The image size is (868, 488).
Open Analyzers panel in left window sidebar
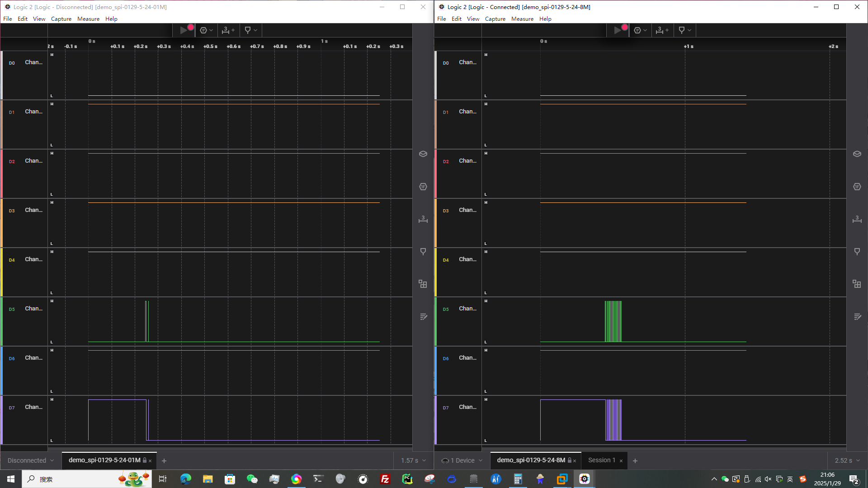[x=423, y=187]
